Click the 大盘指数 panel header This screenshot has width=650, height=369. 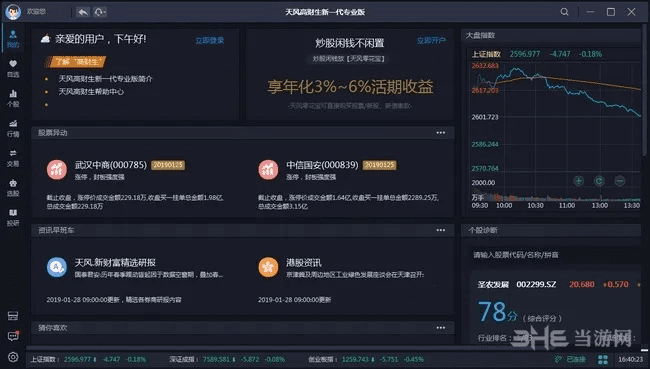coord(480,35)
